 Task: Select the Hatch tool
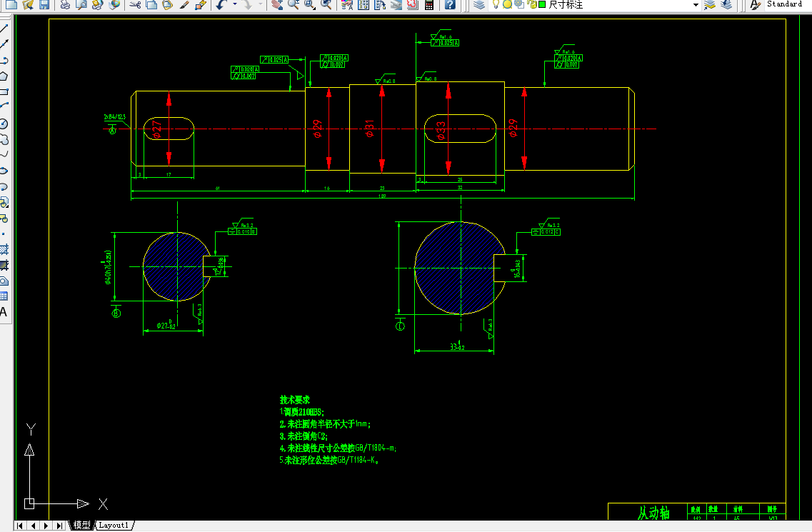pyautogui.click(x=4, y=250)
